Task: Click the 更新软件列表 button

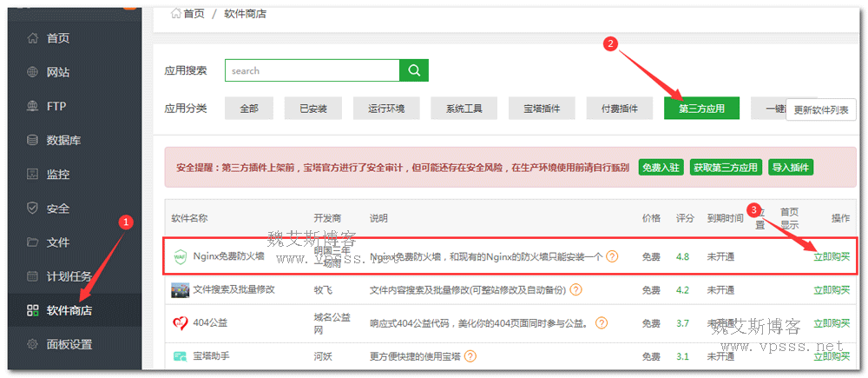Action: [821, 109]
